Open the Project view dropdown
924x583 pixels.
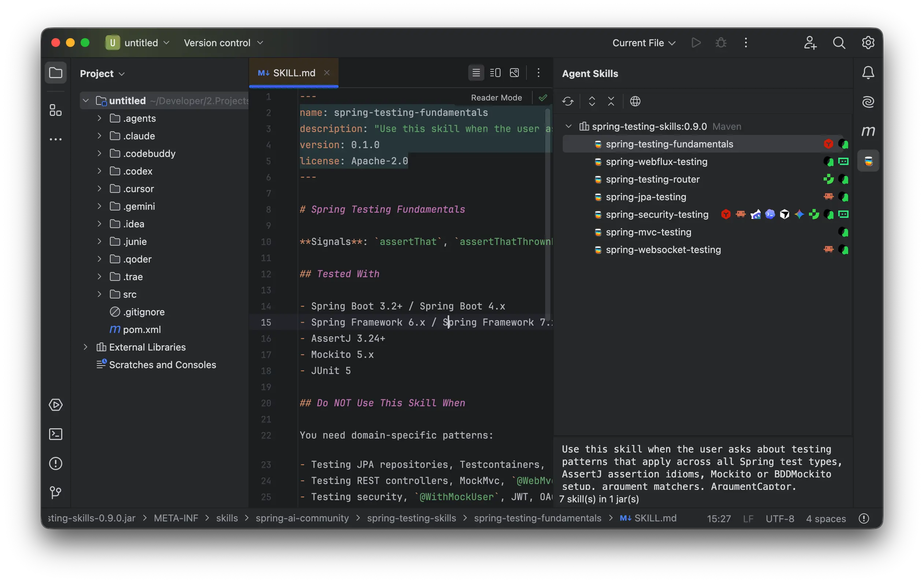pyautogui.click(x=102, y=73)
